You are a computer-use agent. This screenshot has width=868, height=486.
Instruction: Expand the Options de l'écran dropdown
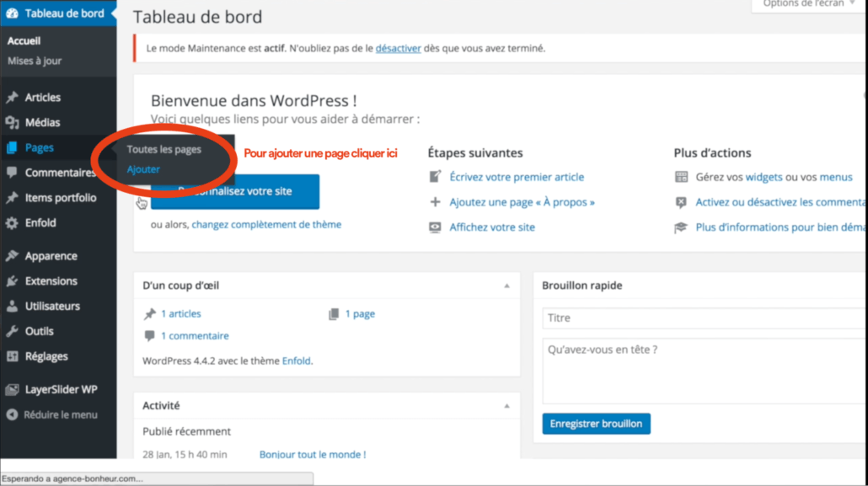pyautogui.click(x=808, y=4)
